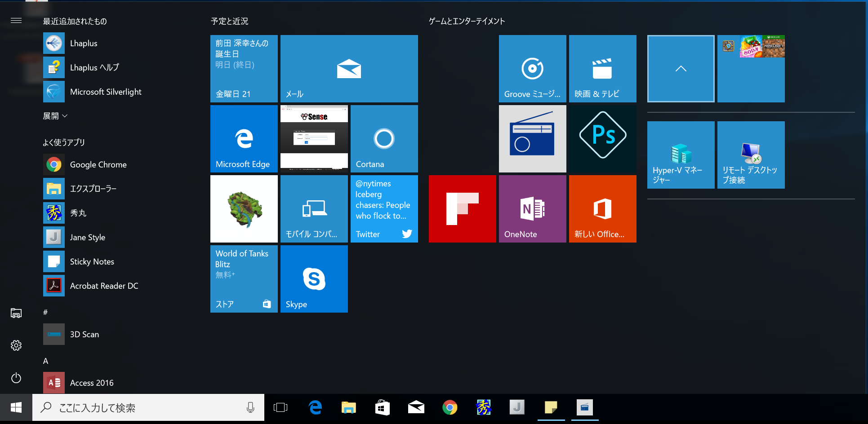Switch to Sticky Notes on the taskbar
Screen dimensions: 868x424
pyautogui.click(x=551, y=407)
